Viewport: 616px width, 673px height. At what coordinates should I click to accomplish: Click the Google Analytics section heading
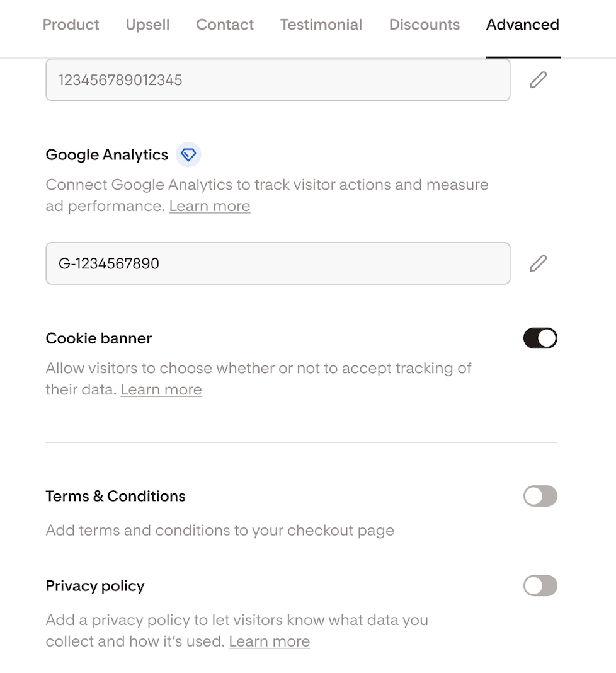click(x=107, y=155)
